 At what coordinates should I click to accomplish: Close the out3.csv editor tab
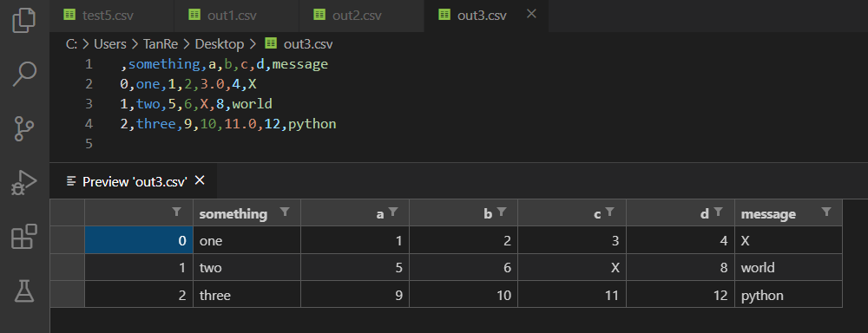click(531, 15)
